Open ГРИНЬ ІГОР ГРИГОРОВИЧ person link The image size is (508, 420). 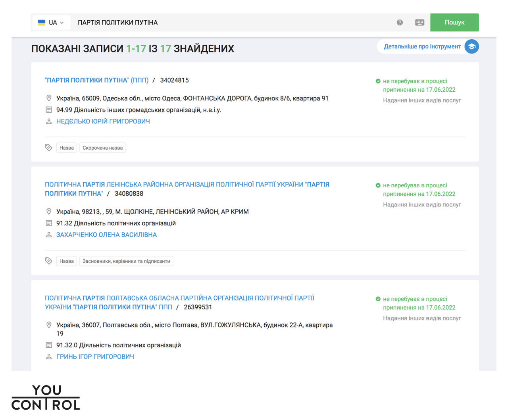(95, 356)
